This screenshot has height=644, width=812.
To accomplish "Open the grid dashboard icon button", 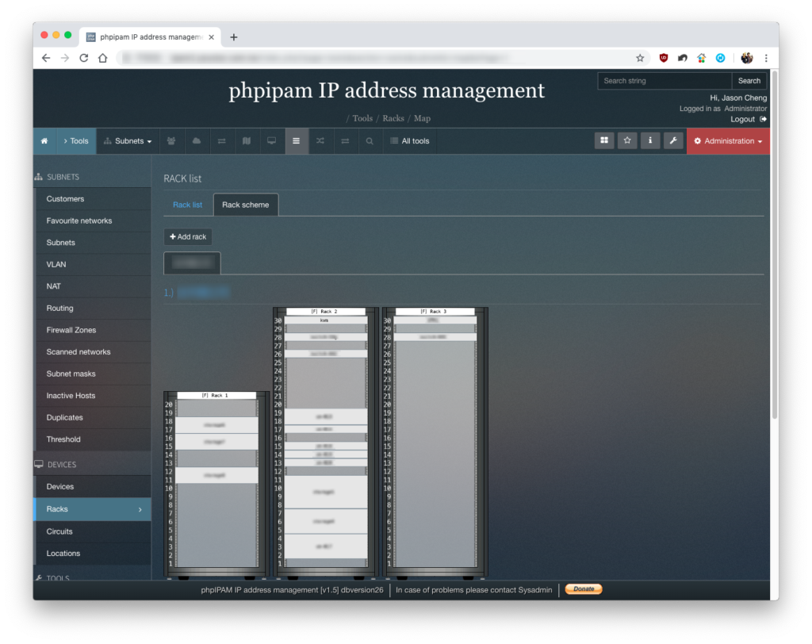I will (604, 140).
